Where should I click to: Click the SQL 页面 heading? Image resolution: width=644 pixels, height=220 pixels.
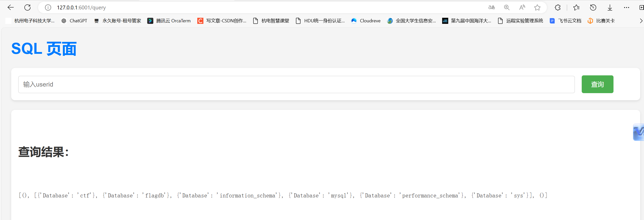click(44, 49)
